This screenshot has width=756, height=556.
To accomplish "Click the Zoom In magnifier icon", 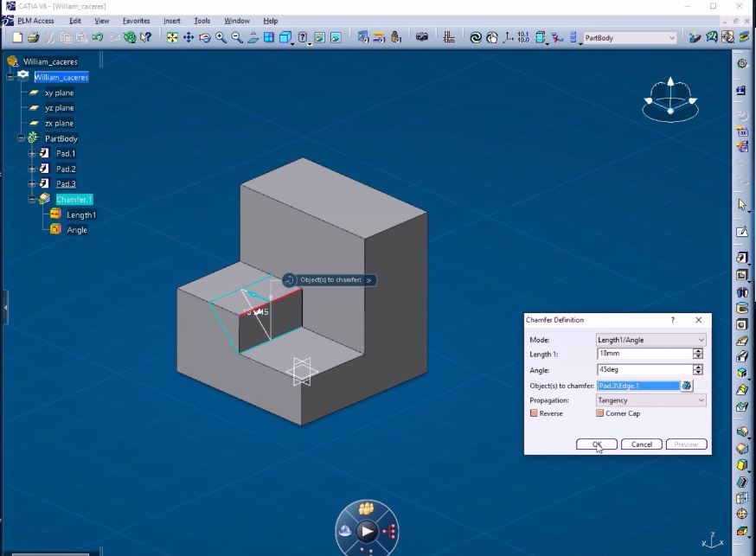I will pos(221,37).
